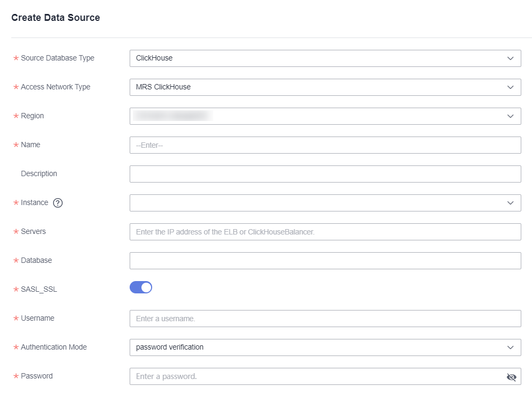
Task: Click the Create Data Source heading
Action: (x=56, y=18)
